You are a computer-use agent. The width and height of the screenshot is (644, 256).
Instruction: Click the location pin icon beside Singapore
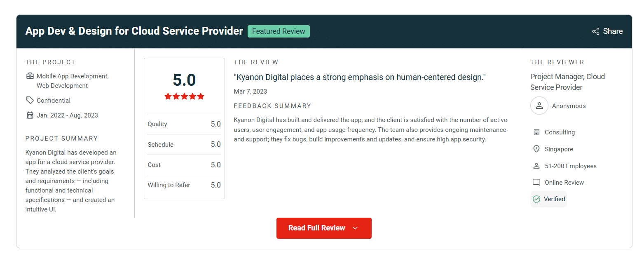click(x=536, y=149)
